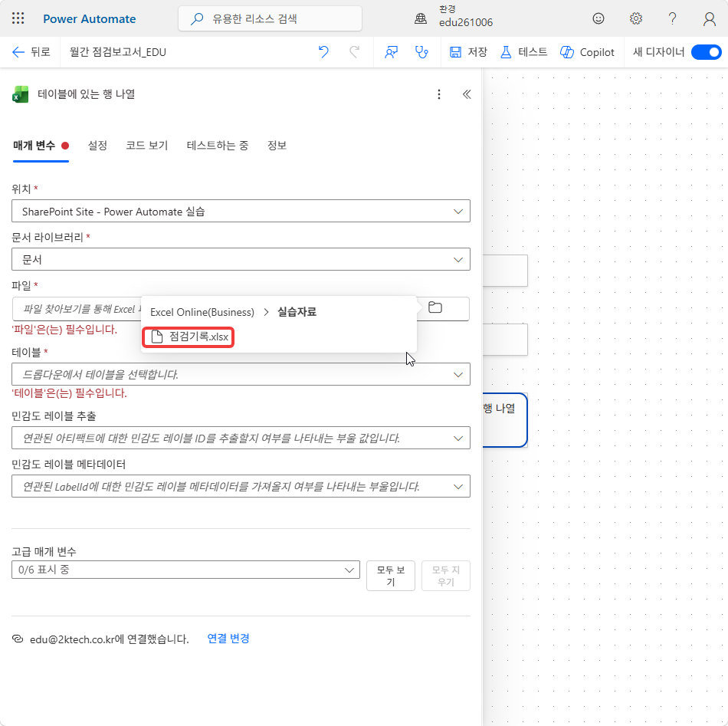The image size is (728, 726).
Task: Click flow name 월간 점검보고서_EDU
Action: pos(117,52)
